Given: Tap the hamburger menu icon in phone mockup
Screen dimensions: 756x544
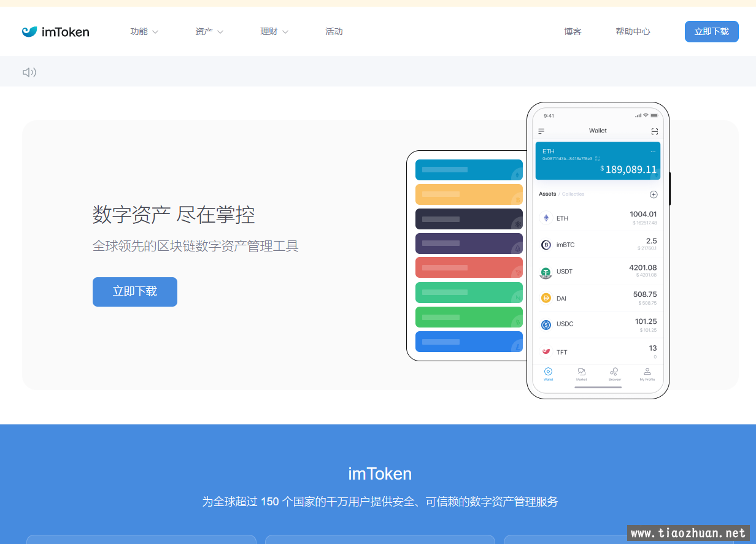Looking at the screenshot, I should 541,131.
